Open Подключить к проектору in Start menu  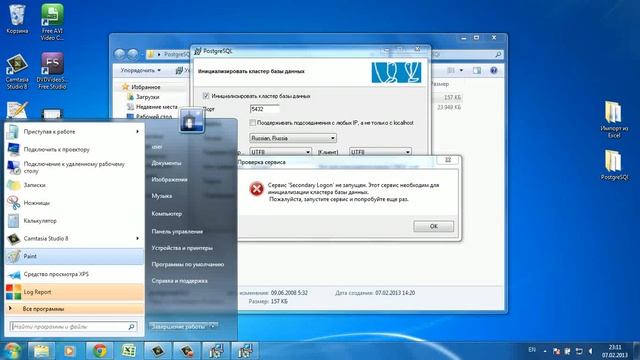[x=74, y=149]
